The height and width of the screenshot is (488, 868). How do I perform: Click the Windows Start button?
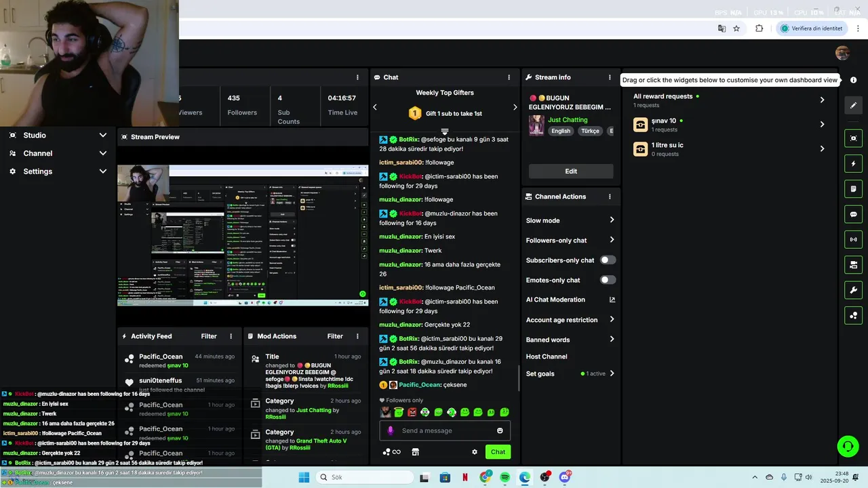[304, 477]
